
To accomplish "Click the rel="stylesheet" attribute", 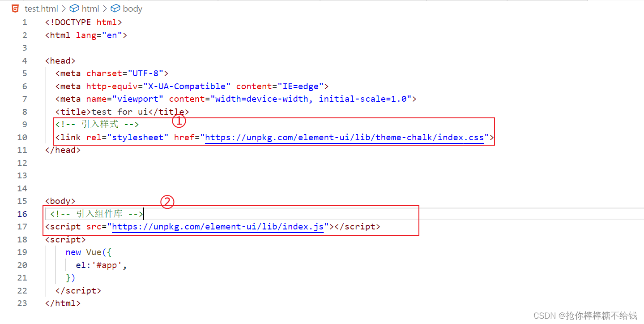I will tap(128, 137).
